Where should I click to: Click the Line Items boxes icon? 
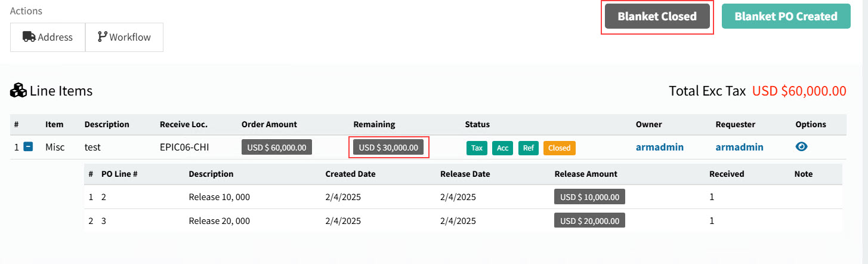[x=18, y=91]
